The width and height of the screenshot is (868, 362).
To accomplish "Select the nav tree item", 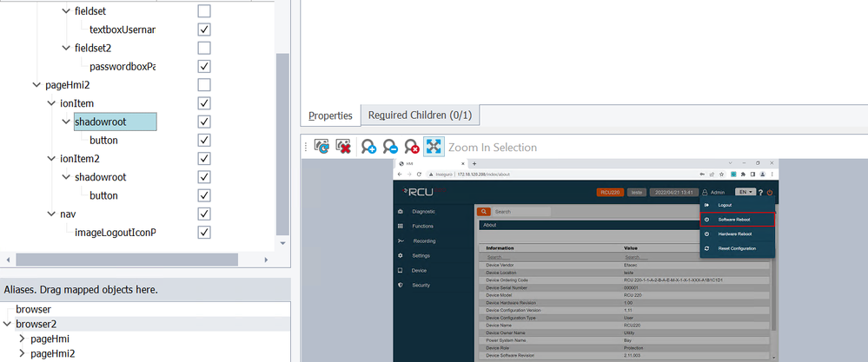I will pyautogui.click(x=68, y=214).
